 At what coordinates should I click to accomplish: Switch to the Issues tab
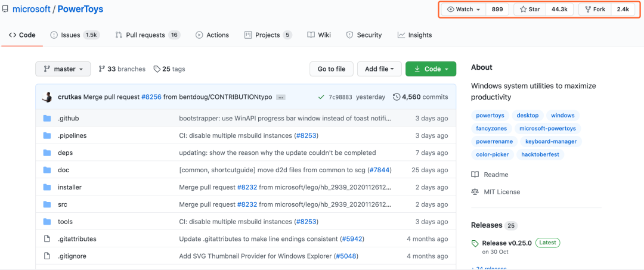point(75,35)
